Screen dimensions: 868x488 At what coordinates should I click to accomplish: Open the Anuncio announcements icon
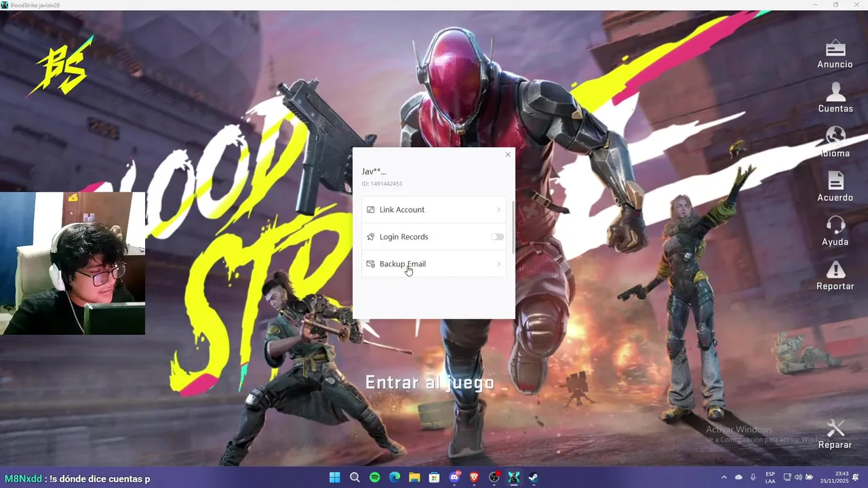tap(835, 49)
